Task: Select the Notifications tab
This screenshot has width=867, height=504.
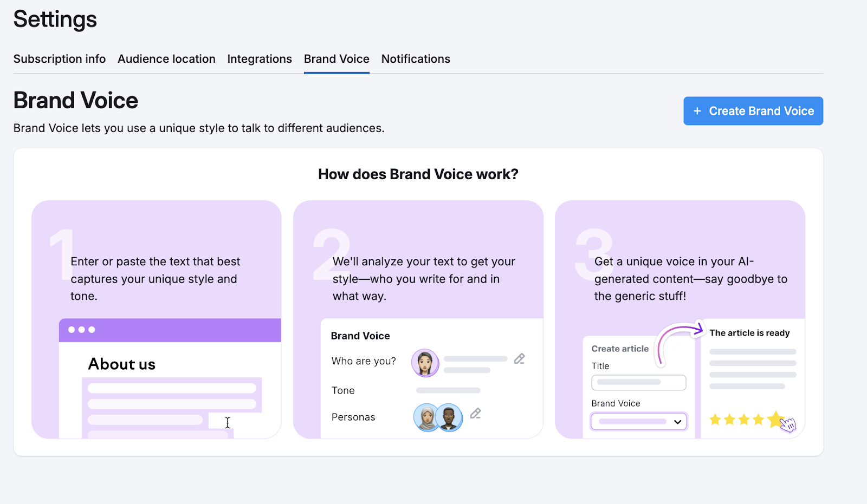Action: (x=416, y=59)
